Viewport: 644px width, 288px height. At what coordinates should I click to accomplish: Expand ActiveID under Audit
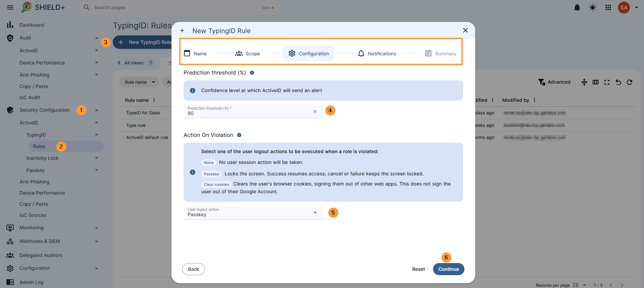pyautogui.click(x=97, y=51)
